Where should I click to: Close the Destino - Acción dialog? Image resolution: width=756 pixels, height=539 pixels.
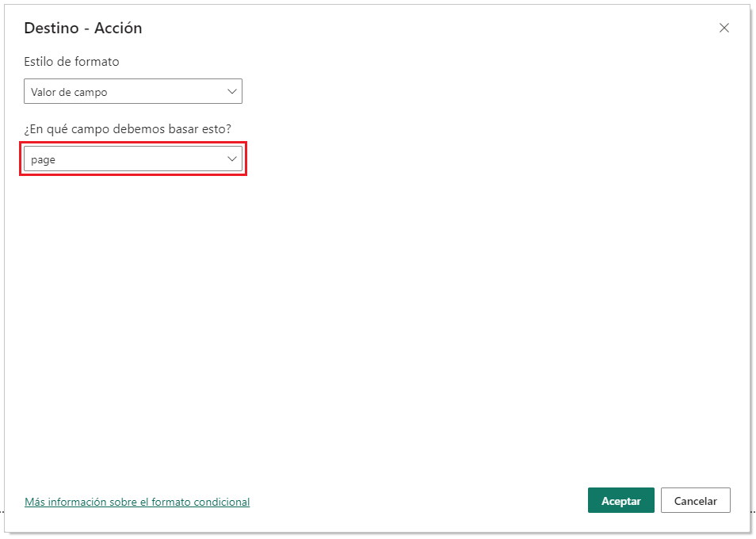724,28
